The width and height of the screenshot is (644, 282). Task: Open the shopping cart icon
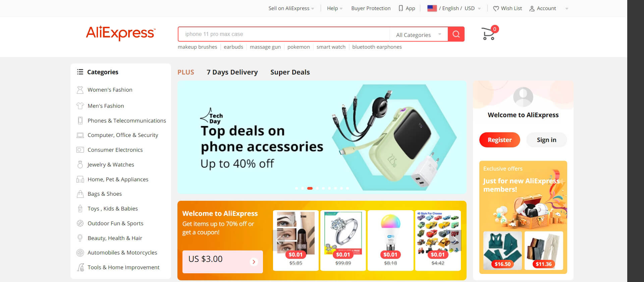click(489, 34)
